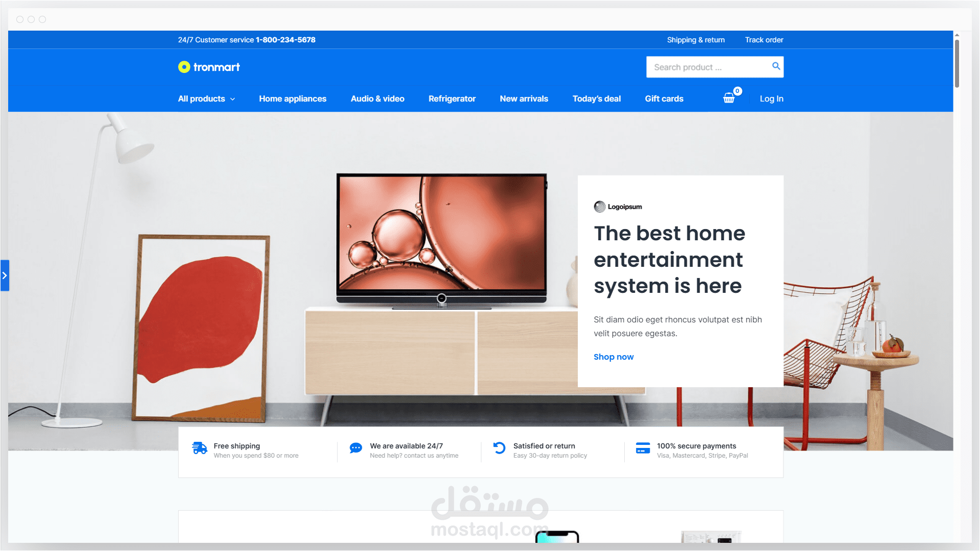Screen dimensions: 980x551
Task: Open Track order link
Action: click(x=764, y=40)
